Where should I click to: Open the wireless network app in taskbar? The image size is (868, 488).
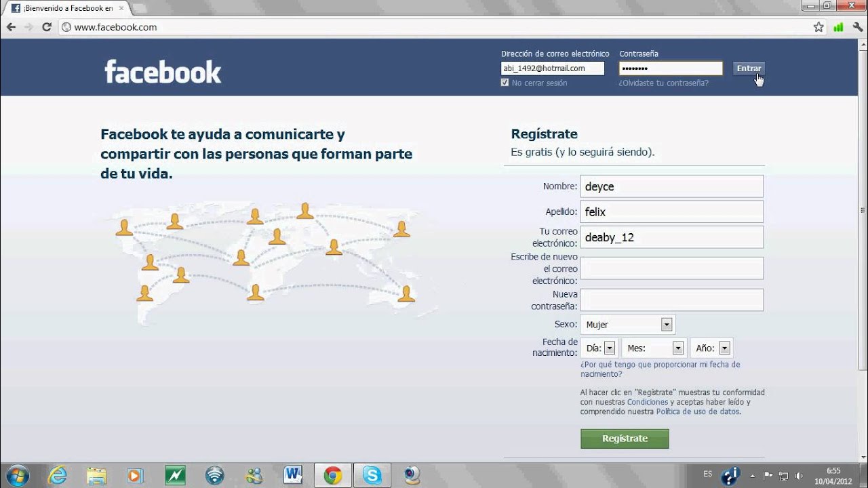tap(214, 475)
